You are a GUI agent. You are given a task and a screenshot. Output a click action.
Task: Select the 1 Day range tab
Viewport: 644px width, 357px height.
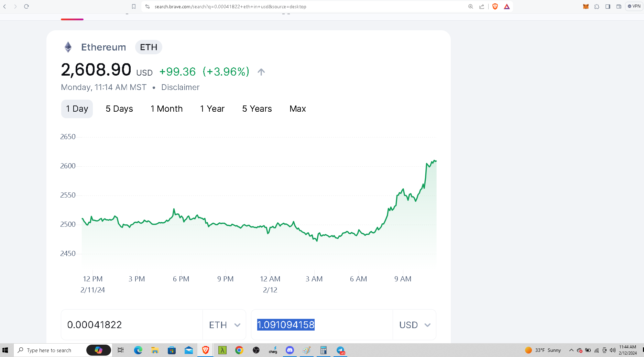pyautogui.click(x=77, y=109)
